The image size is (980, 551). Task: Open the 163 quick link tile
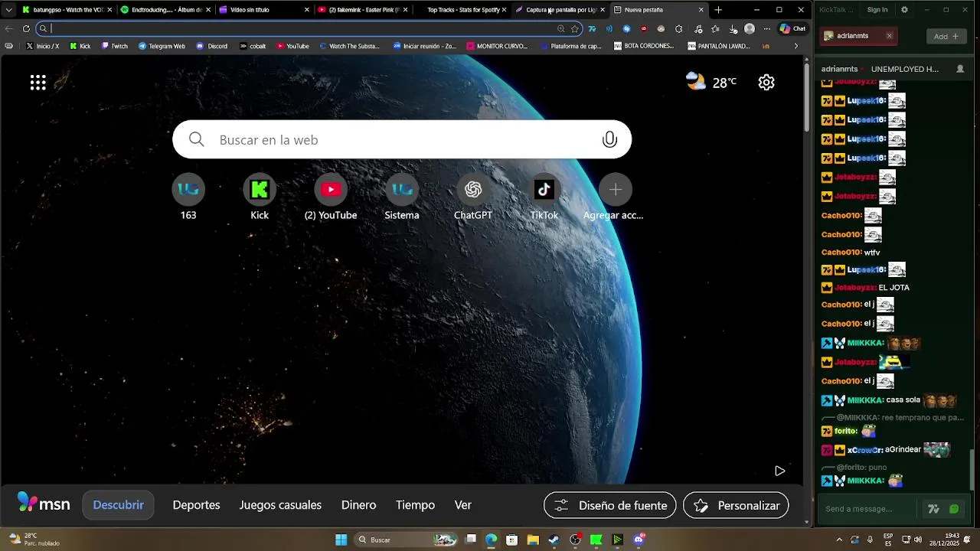point(188,197)
